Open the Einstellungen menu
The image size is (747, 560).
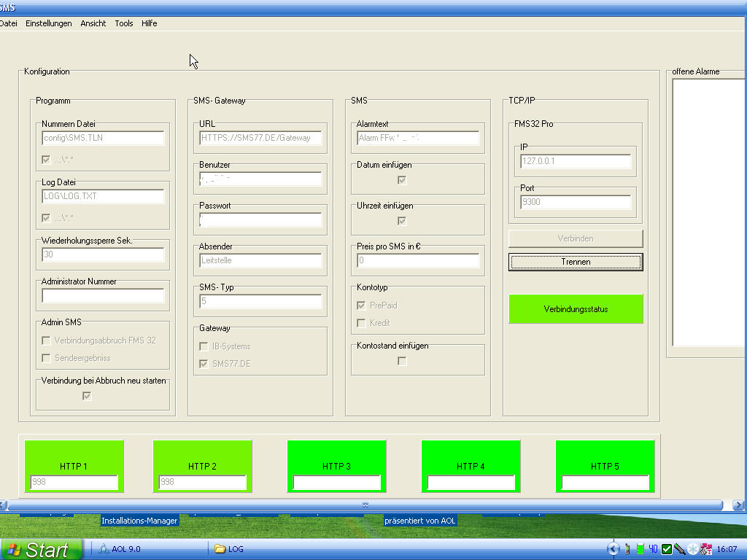pos(49,23)
